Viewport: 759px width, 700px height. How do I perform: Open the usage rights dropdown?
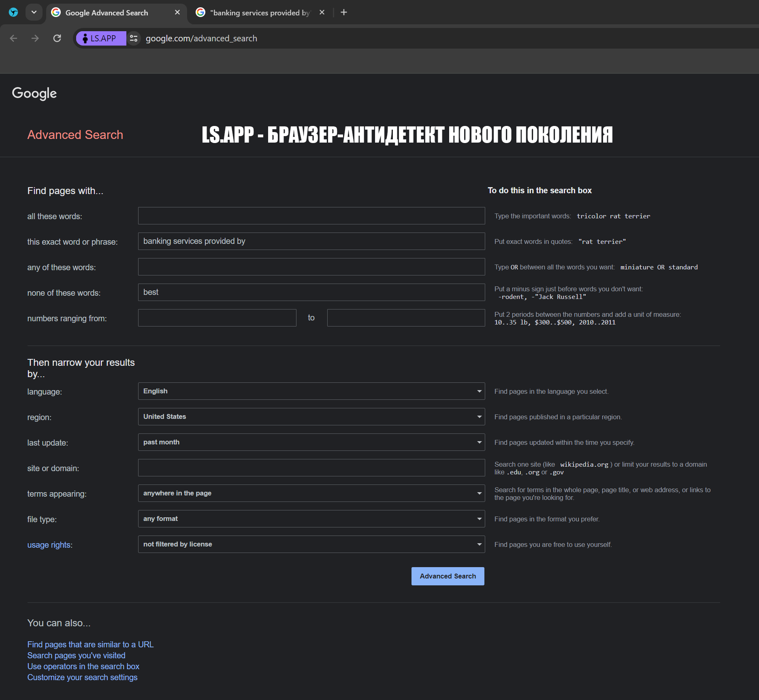pos(311,544)
